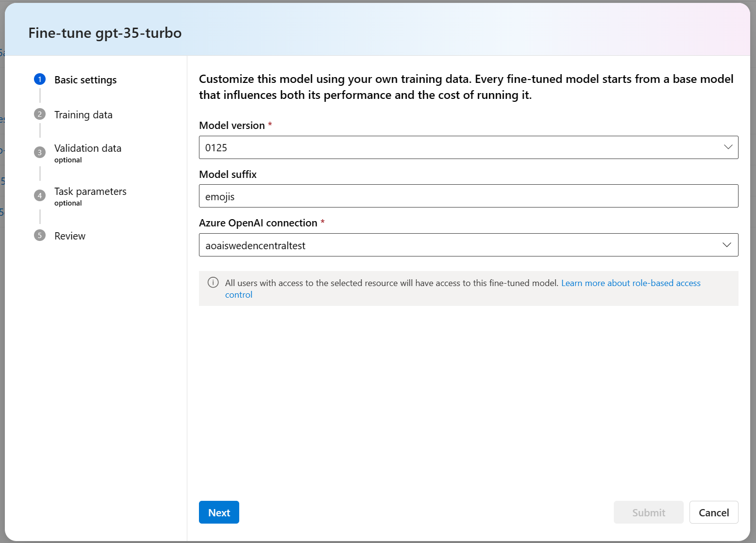Click the Next button

[x=219, y=512]
